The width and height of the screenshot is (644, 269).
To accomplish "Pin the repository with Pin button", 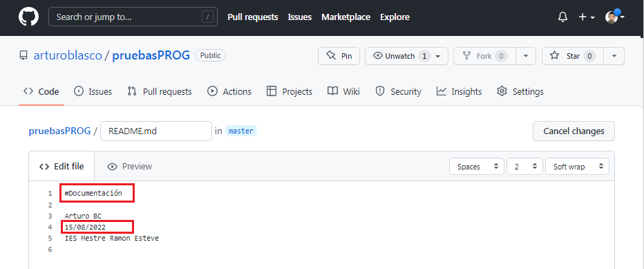I will [339, 56].
